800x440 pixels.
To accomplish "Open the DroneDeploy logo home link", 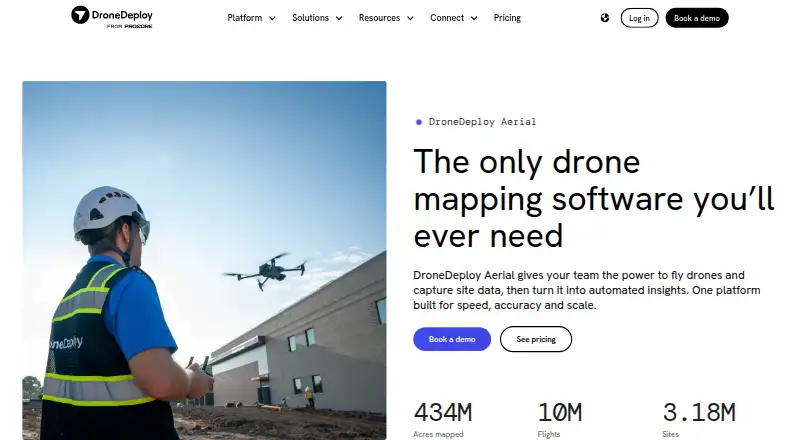I will [112, 17].
